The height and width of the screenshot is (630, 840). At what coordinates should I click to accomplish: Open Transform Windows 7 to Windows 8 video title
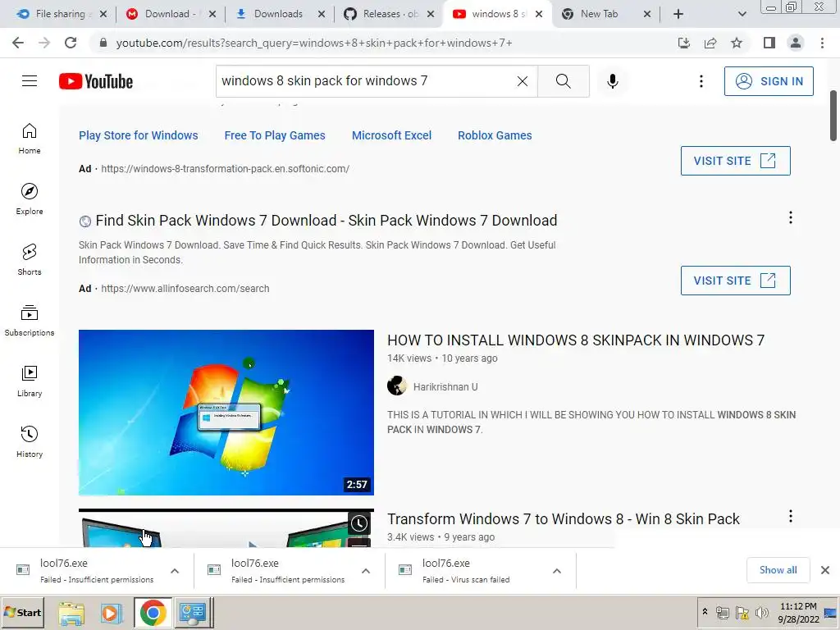563,519
